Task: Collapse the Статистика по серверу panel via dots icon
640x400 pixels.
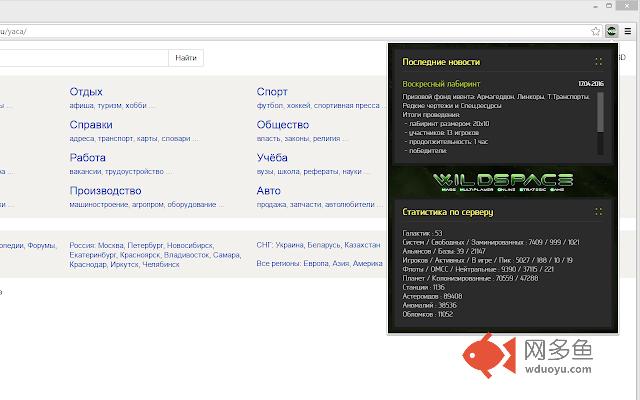Action: click(x=598, y=211)
